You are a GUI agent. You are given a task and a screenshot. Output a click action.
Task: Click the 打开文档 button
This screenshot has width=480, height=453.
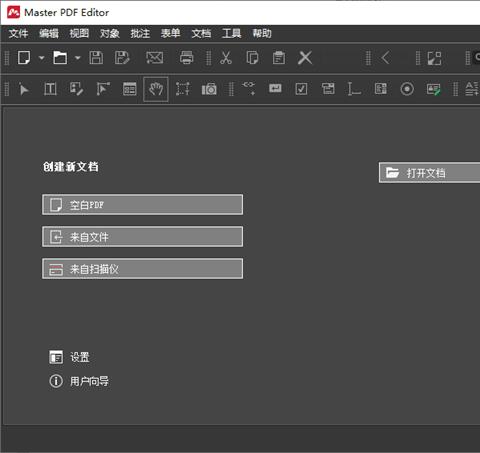(429, 173)
